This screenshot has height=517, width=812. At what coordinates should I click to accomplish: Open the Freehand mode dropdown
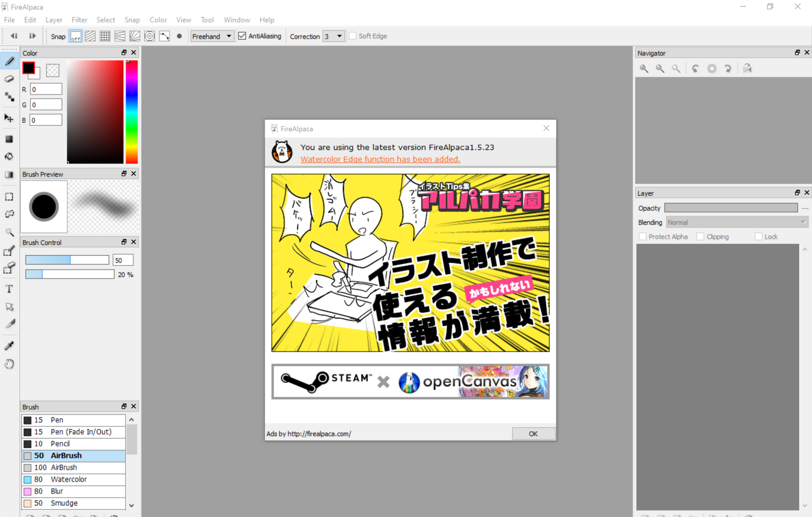212,36
